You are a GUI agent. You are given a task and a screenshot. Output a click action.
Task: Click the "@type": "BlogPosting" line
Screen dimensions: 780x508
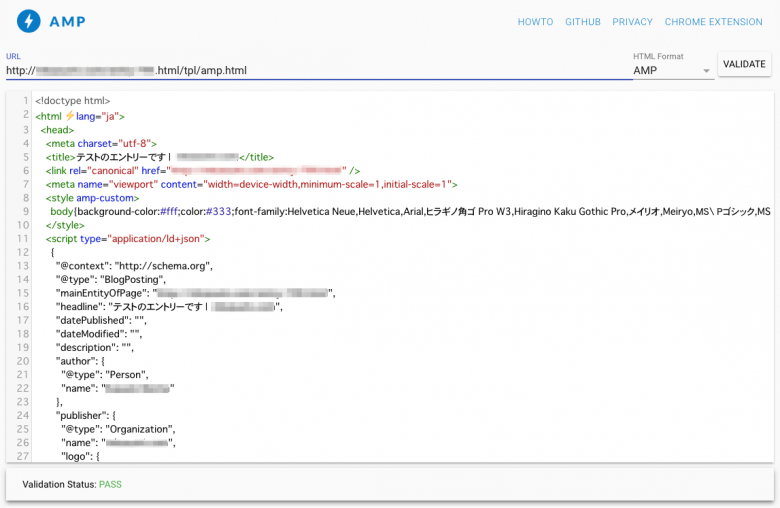(x=110, y=280)
